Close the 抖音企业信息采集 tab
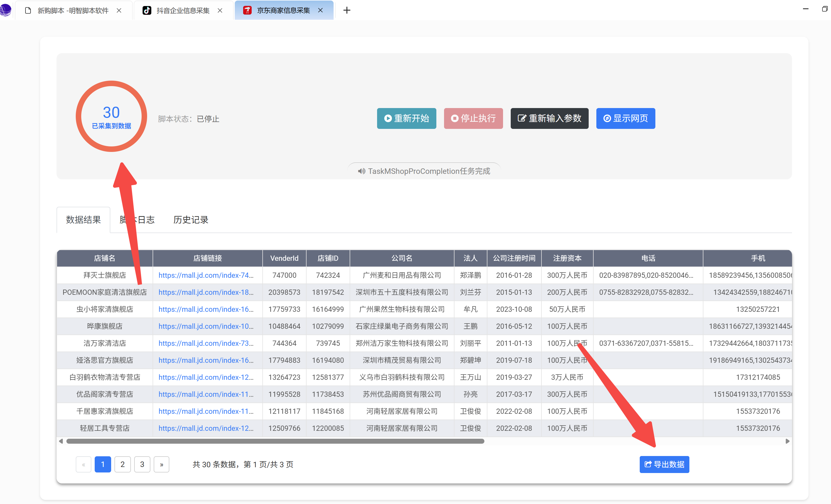 click(220, 10)
